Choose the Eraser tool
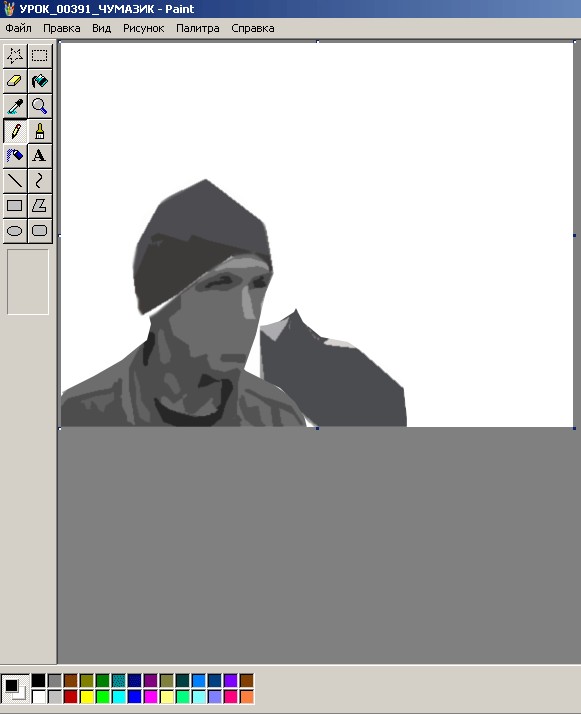 point(15,81)
